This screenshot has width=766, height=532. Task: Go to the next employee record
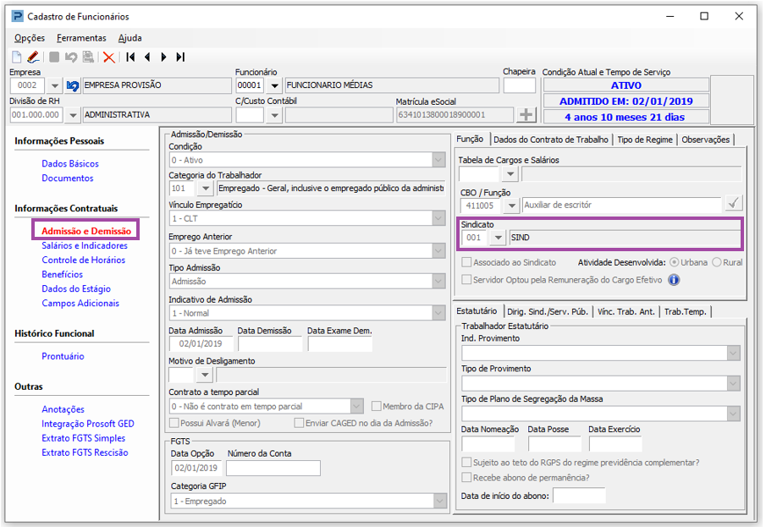(163, 58)
